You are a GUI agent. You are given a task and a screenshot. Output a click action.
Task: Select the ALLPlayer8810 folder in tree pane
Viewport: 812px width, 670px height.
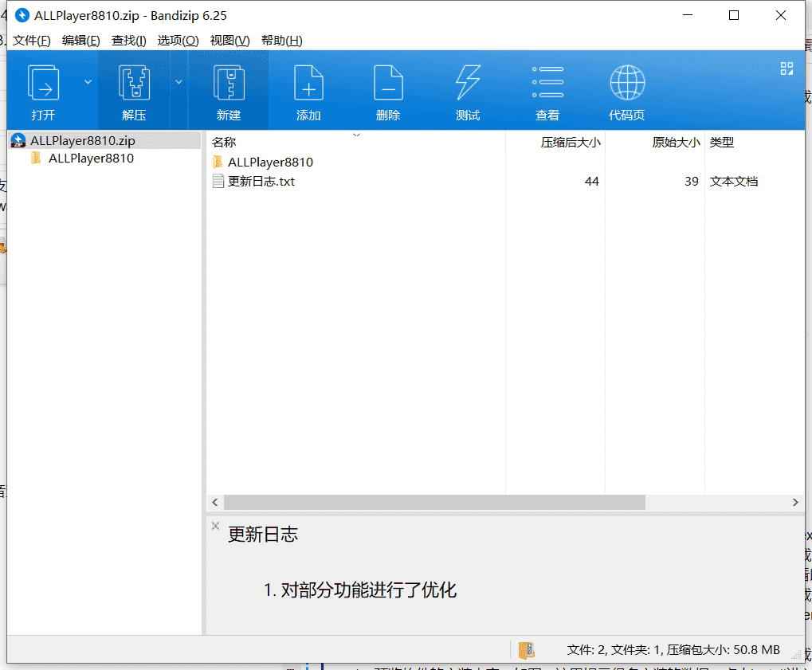[91, 158]
